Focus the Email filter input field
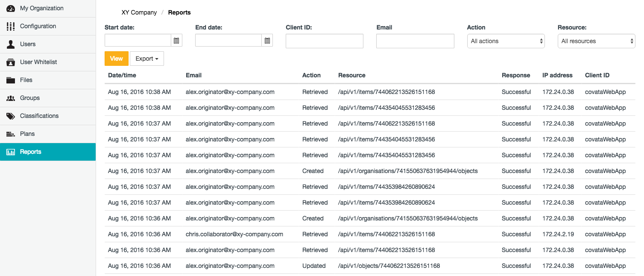Screen dimensions: 644x276 coord(415,41)
